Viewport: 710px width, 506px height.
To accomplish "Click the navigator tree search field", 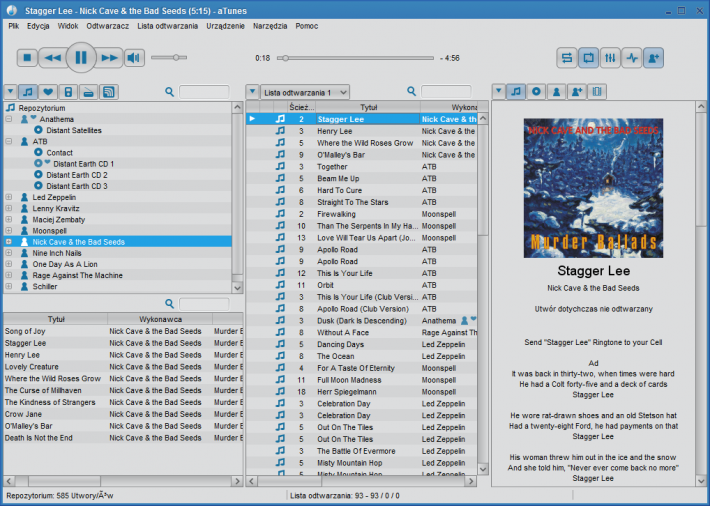I will click(204, 92).
